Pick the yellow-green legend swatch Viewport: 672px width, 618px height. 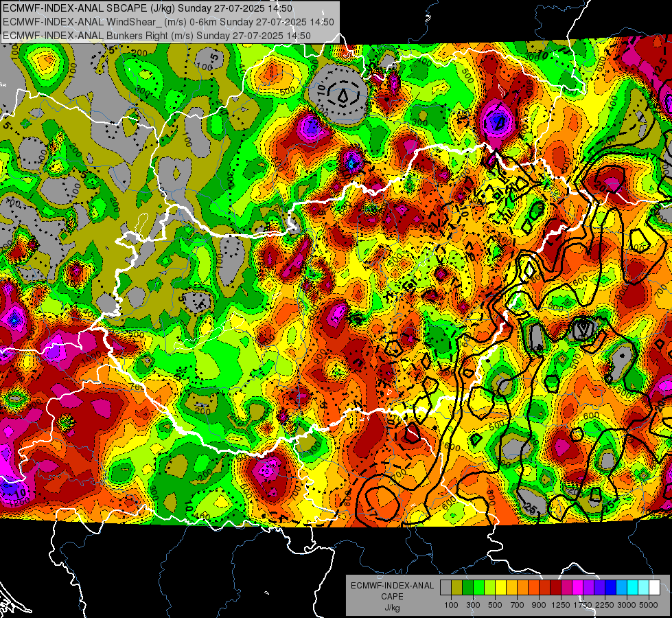coord(490,588)
